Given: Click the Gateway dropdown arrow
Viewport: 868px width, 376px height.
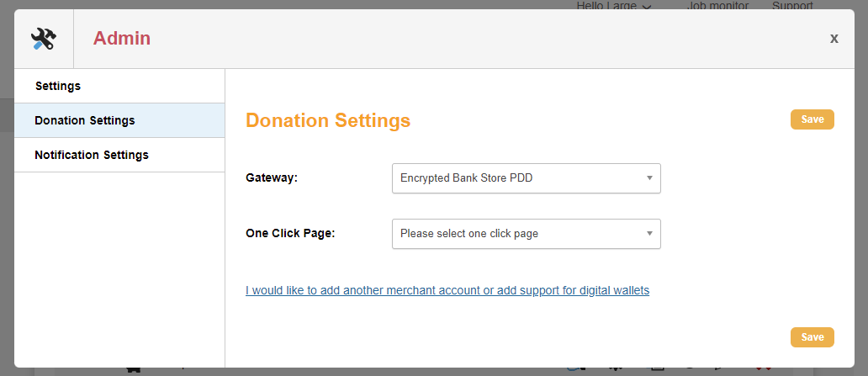Looking at the screenshot, I should click(649, 178).
